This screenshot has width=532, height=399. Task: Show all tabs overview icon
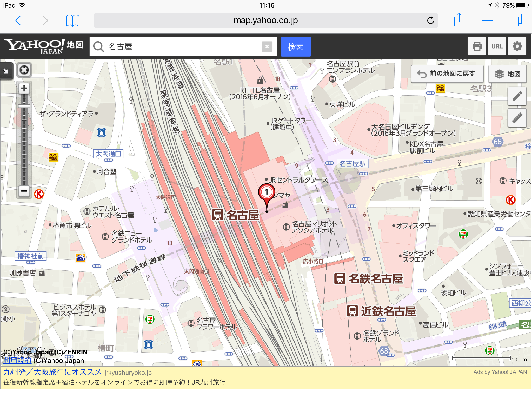(515, 20)
